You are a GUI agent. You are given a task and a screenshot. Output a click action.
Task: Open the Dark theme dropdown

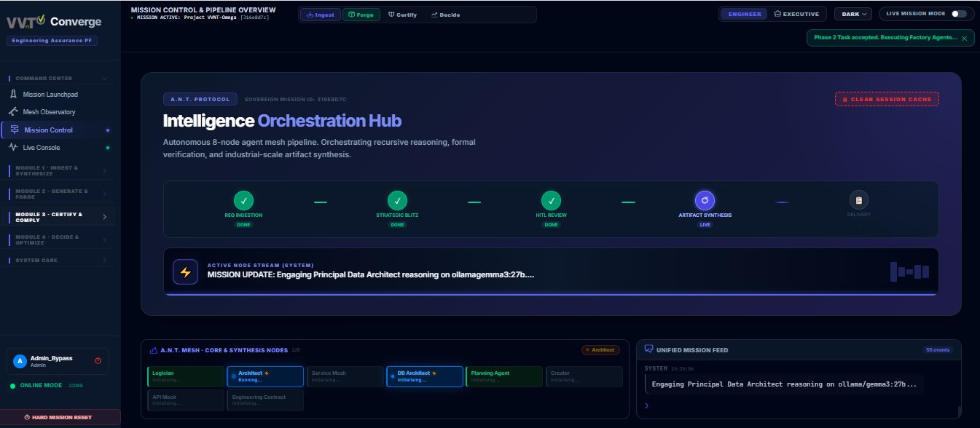(x=853, y=14)
